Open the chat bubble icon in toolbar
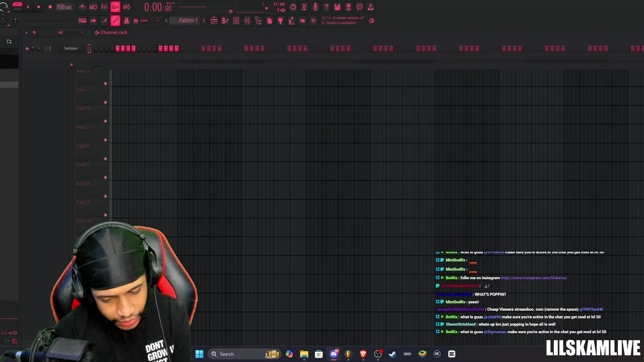The width and height of the screenshot is (644, 362). (x=359, y=7)
